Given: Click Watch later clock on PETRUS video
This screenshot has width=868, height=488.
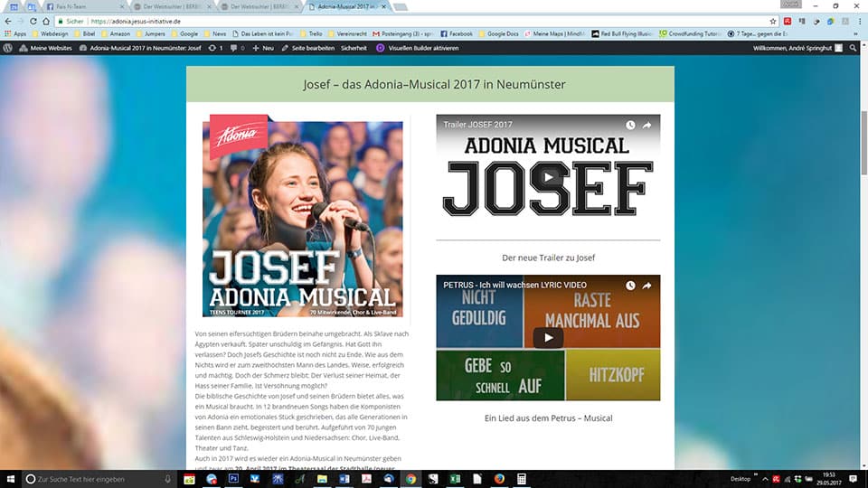Looking at the screenshot, I should pos(630,286).
